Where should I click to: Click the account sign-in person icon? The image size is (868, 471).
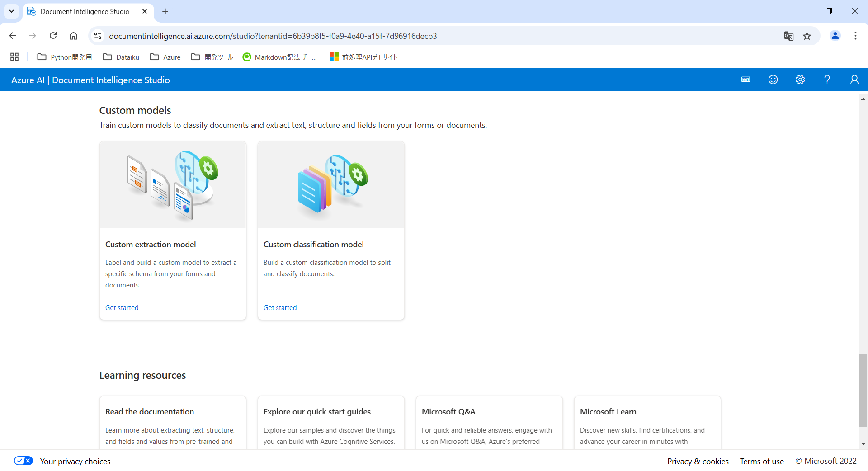coord(854,80)
